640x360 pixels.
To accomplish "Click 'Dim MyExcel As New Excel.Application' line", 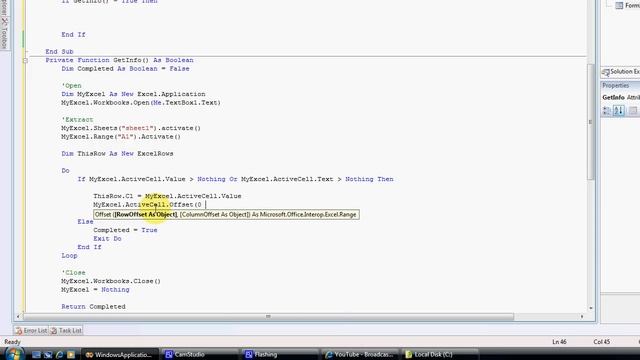I will click(x=133, y=94).
